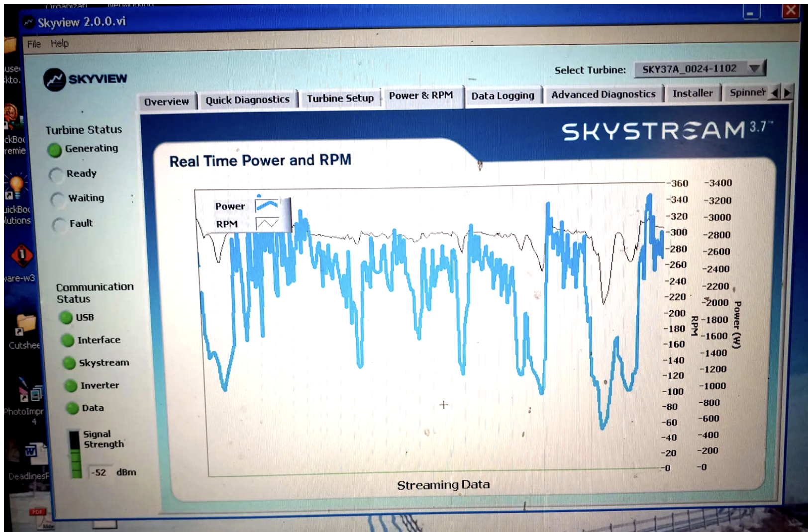Minimize the Skyview window
The height and width of the screenshot is (532, 808).
pyautogui.click(x=751, y=12)
